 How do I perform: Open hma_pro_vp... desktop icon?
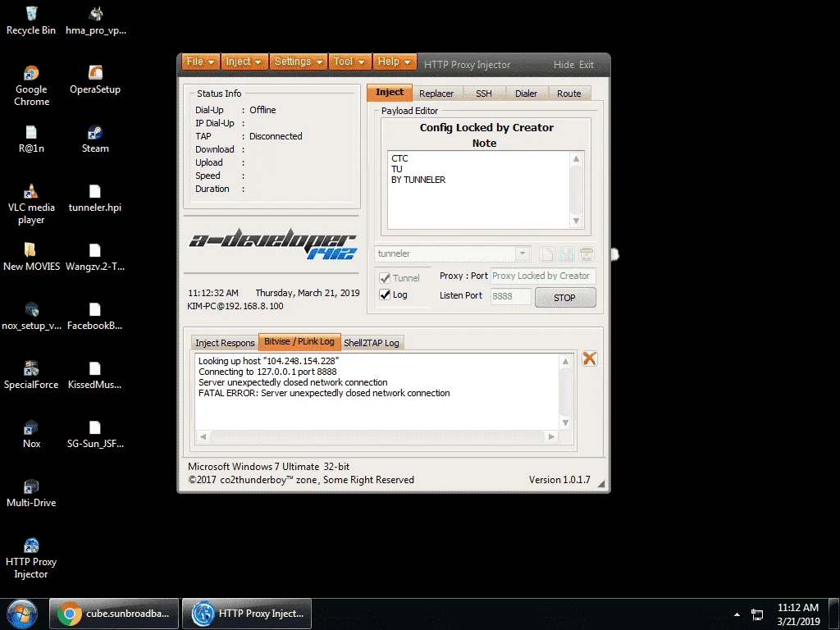pos(95,21)
